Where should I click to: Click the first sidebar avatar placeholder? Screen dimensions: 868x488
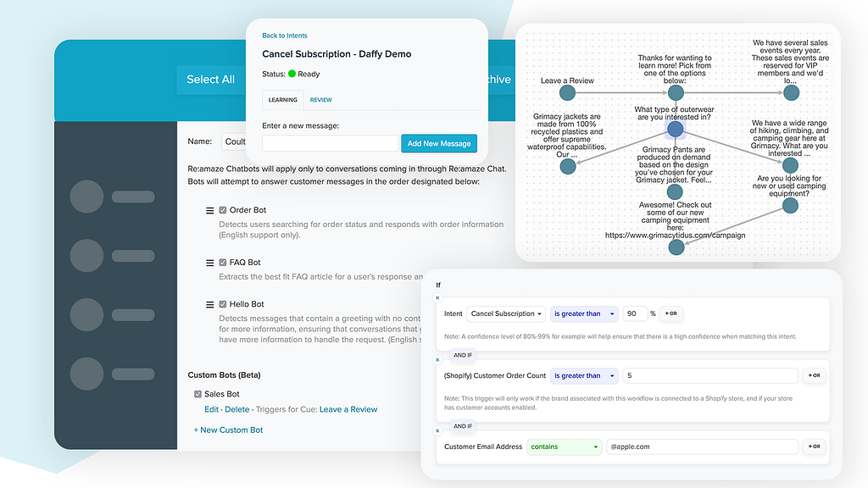[87, 197]
